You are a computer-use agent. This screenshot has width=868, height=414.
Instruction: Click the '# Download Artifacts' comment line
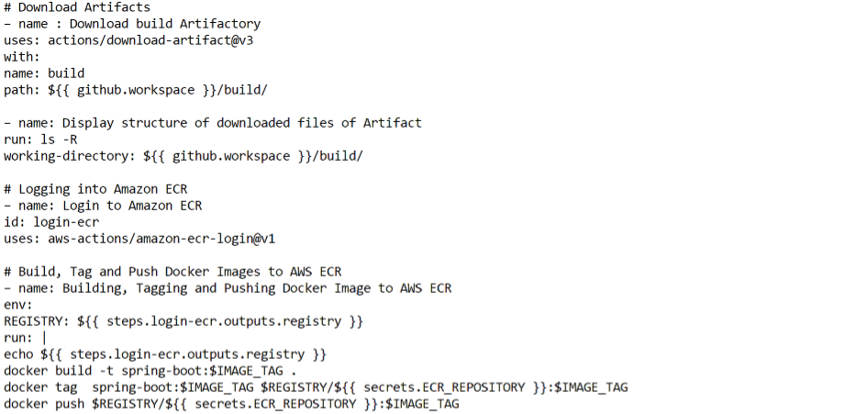tap(77, 7)
